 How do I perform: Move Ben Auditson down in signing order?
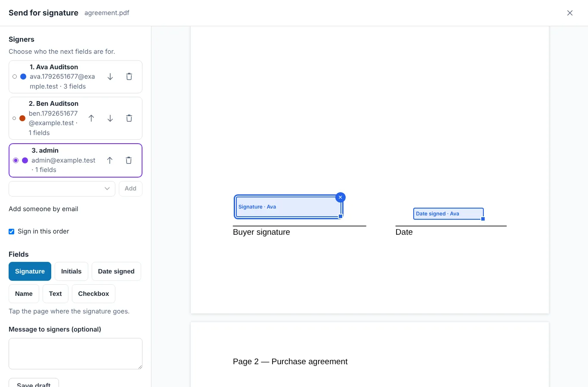pos(110,118)
